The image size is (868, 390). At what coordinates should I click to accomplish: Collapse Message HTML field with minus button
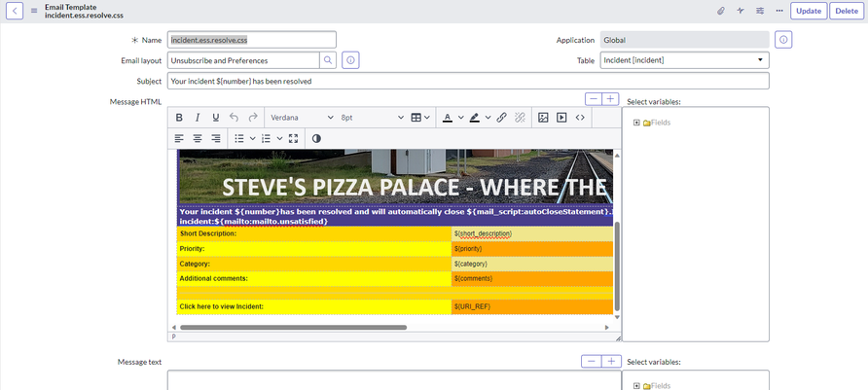[x=594, y=99]
